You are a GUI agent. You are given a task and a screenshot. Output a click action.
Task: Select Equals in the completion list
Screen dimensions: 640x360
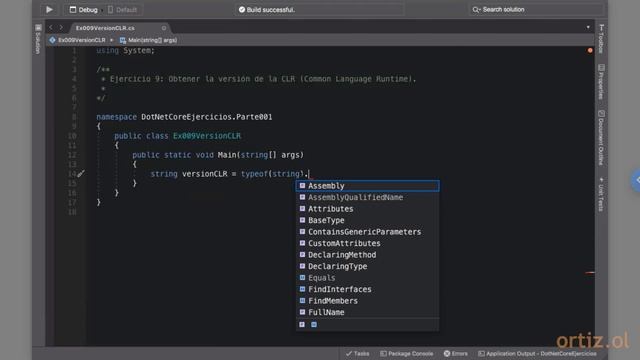pyautogui.click(x=367, y=278)
